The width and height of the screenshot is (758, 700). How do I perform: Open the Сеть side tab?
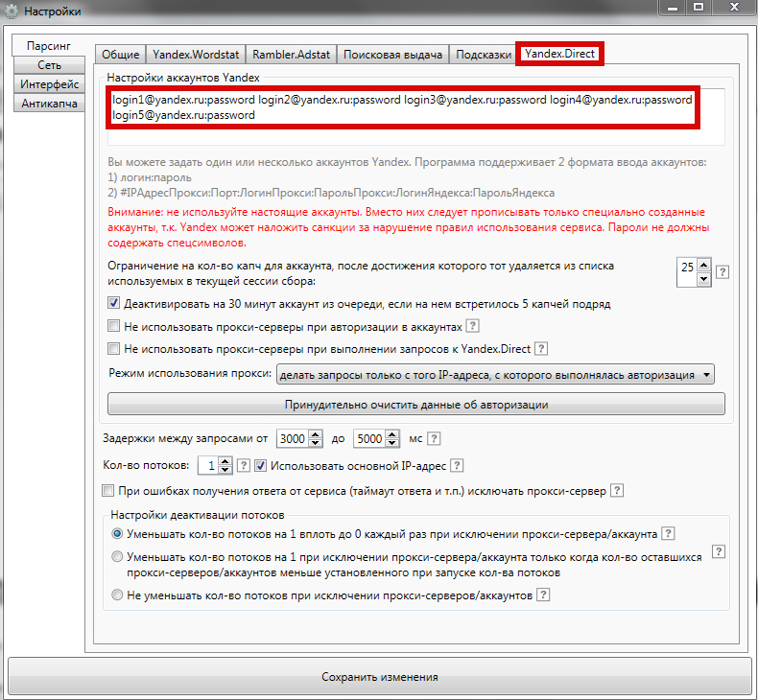point(49,65)
